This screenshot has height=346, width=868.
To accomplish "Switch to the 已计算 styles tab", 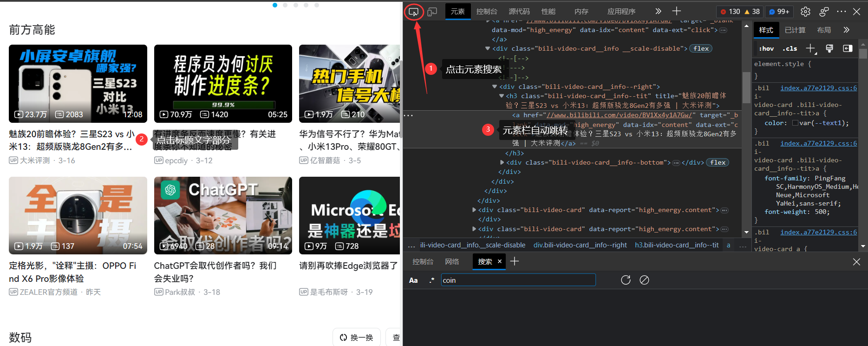I will tap(795, 30).
